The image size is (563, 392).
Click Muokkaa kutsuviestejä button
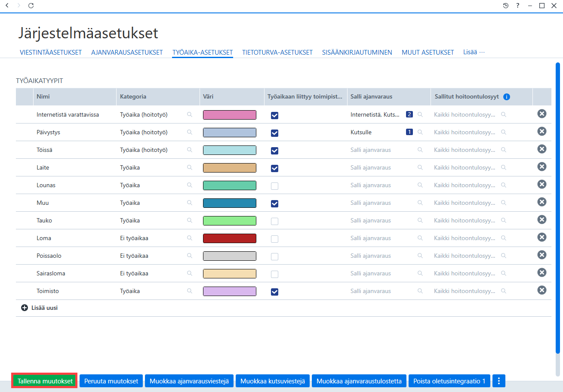[x=273, y=381]
